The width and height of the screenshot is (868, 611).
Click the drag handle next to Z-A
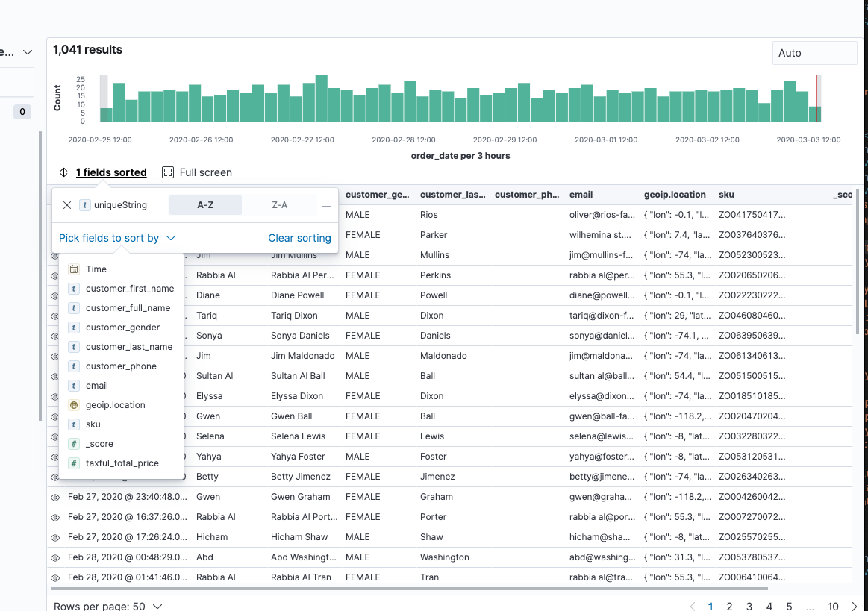325,204
